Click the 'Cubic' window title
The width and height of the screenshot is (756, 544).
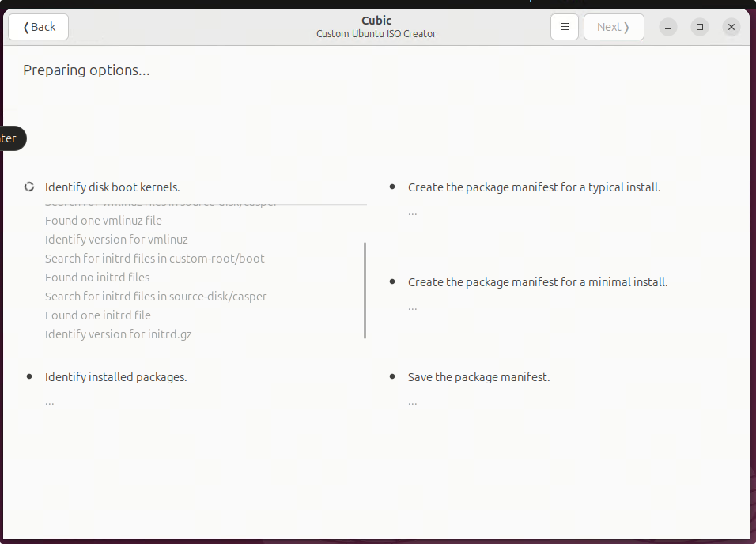coord(376,21)
